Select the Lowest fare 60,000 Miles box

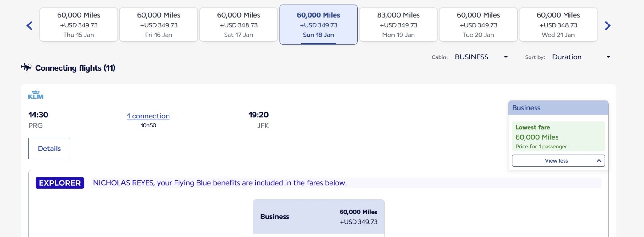(x=558, y=137)
